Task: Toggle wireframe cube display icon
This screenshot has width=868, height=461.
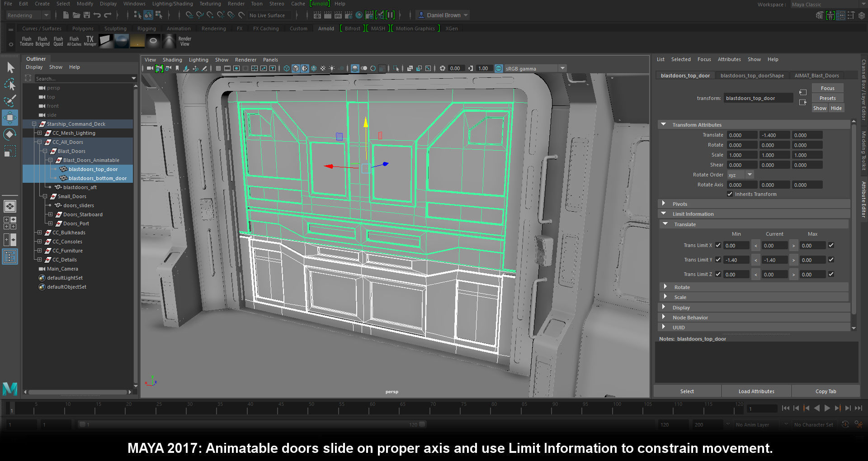Action: 287,69
